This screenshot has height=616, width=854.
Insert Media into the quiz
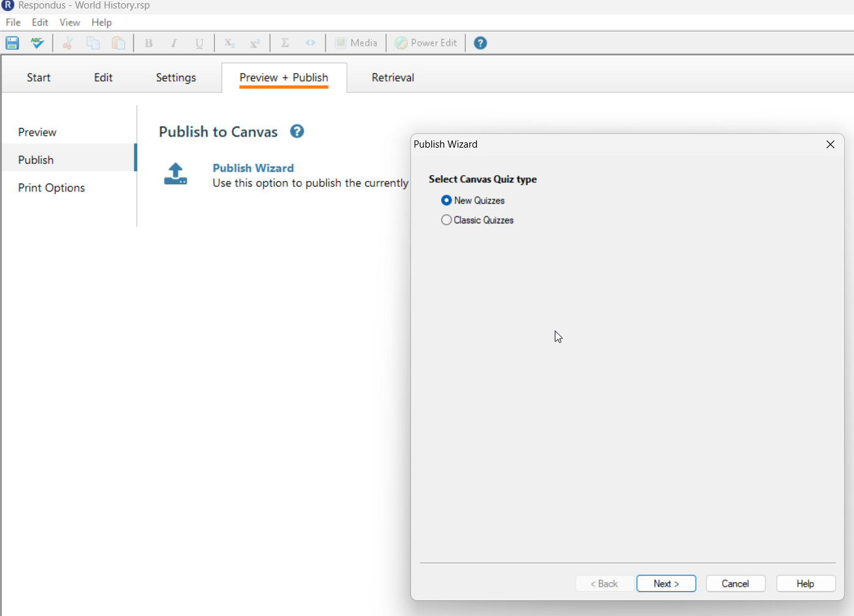(355, 42)
